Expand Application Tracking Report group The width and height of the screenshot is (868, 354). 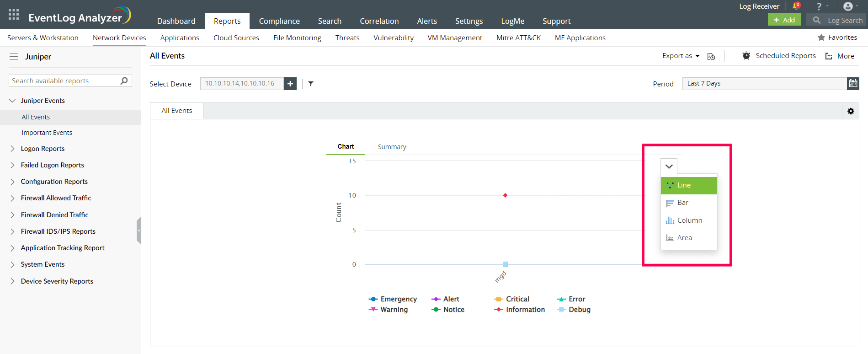[x=12, y=248]
